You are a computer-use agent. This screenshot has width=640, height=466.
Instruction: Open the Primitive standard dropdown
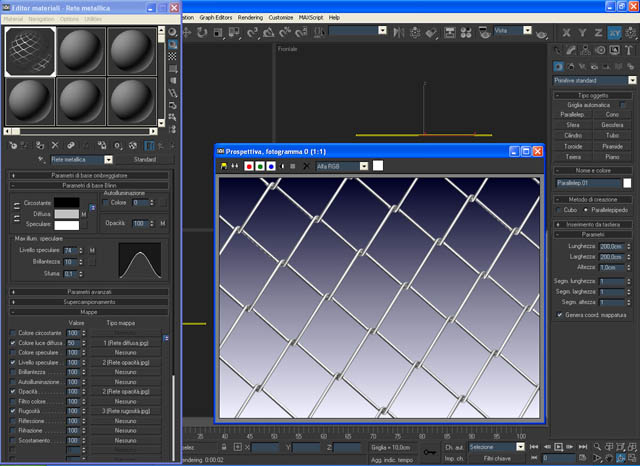pos(632,80)
